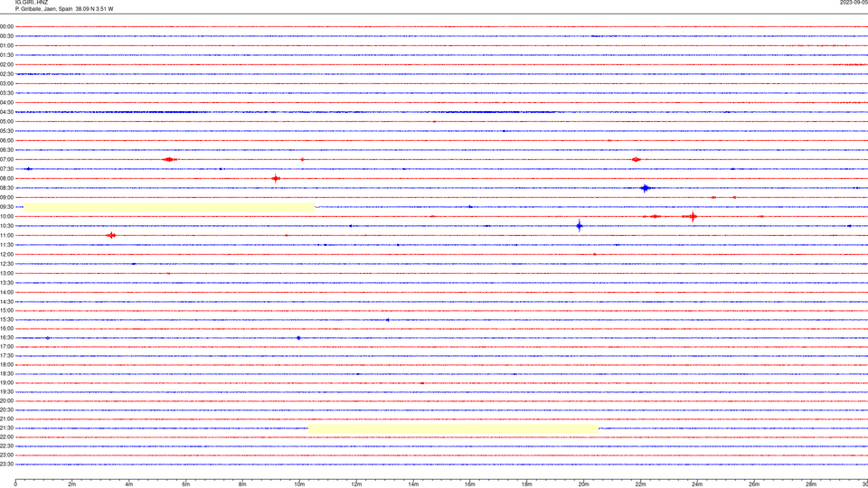Screen dimensions: 868x488
Task: Pick the 02:00 row label
Action: point(6,65)
